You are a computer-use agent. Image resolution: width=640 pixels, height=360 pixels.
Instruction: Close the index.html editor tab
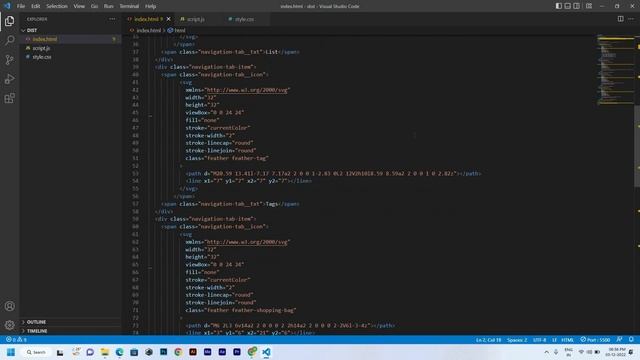(x=169, y=19)
